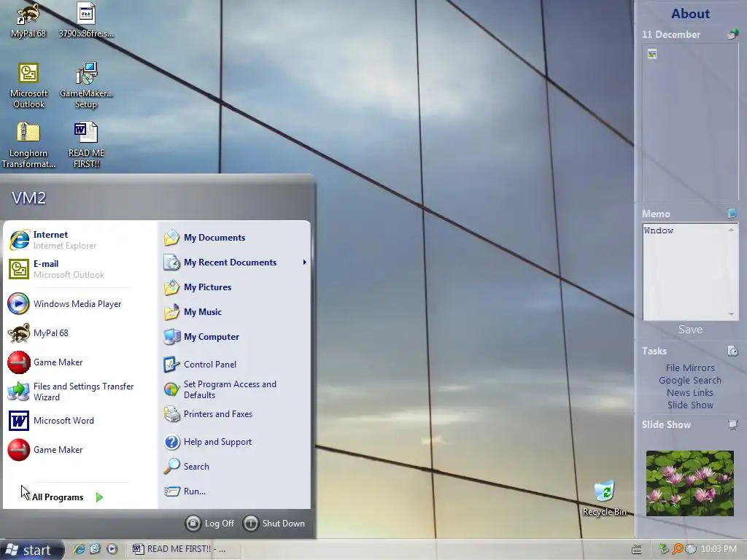Open Google Search task link

(690, 381)
